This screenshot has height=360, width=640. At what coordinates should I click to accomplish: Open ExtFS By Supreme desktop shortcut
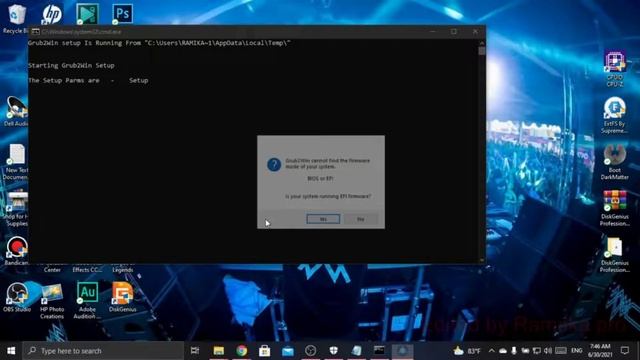(615, 115)
